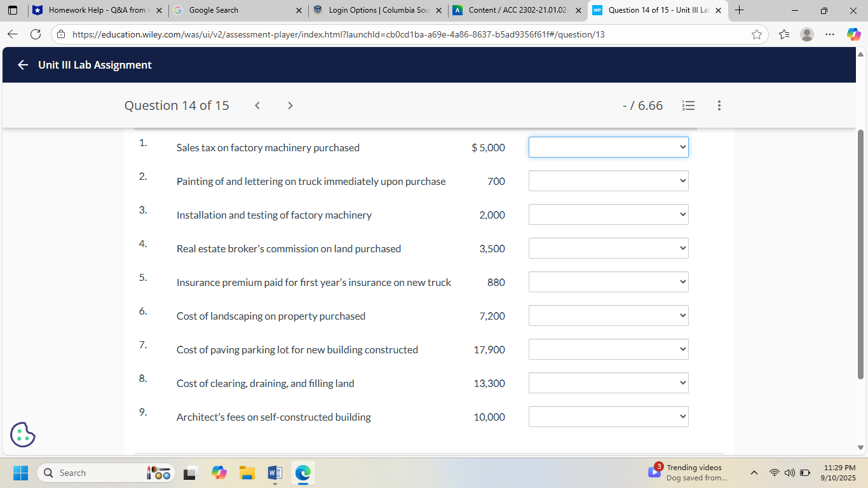The image size is (868, 488).
Task: Bookmark this page with the star icon
Action: 756,34
